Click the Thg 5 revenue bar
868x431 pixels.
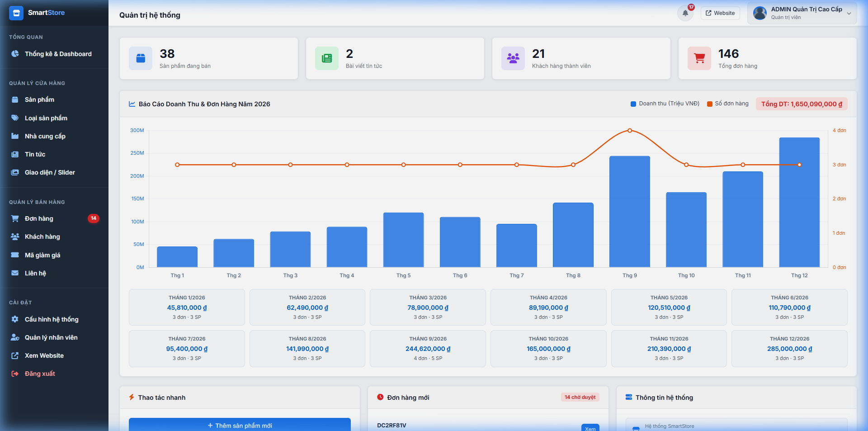(x=403, y=240)
